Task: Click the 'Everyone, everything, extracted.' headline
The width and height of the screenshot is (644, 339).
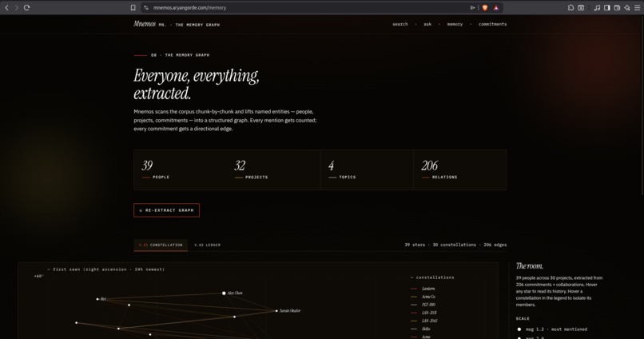Action: pos(197,84)
